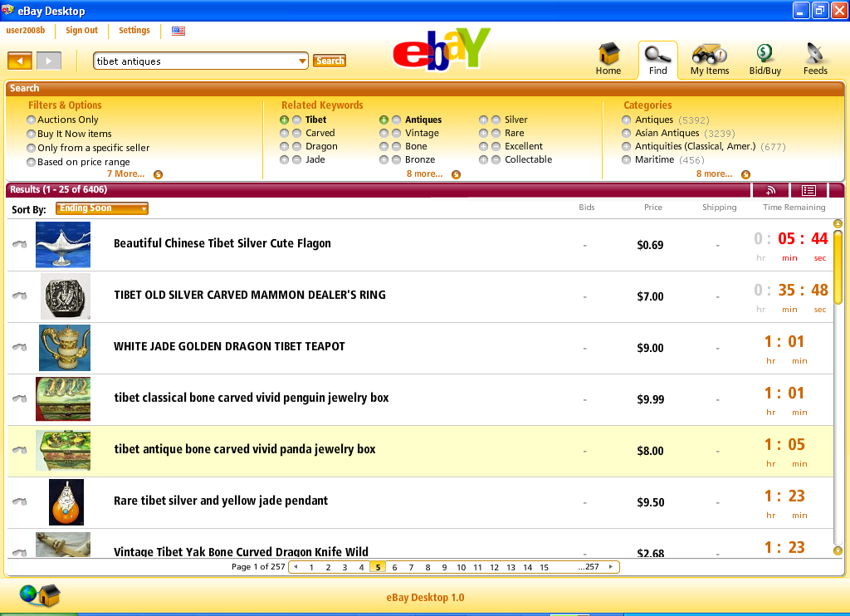
Task: Toggle the Maritime category filter
Action: coord(626,159)
